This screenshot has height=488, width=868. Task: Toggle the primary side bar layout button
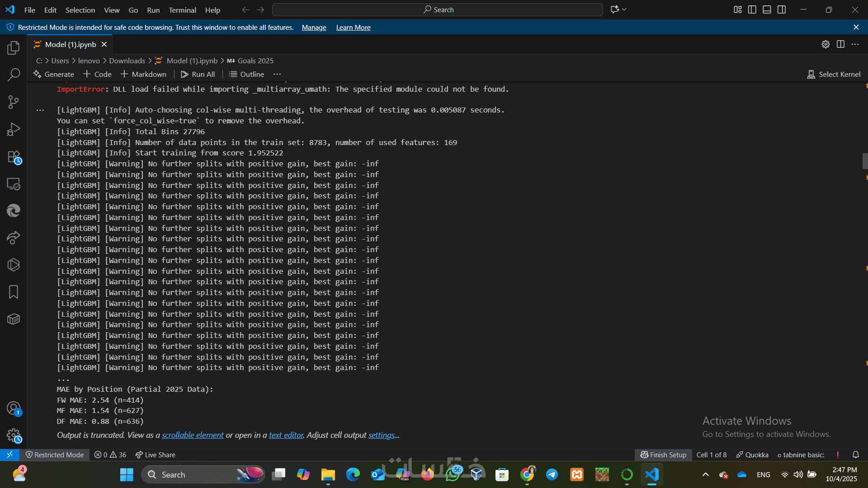click(x=752, y=9)
